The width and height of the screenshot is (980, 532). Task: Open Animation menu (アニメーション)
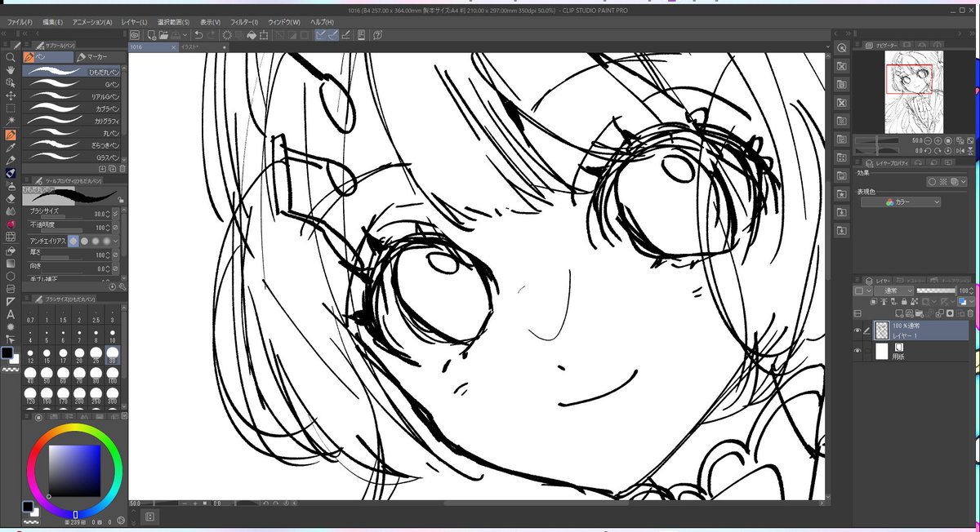[x=92, y=22]
